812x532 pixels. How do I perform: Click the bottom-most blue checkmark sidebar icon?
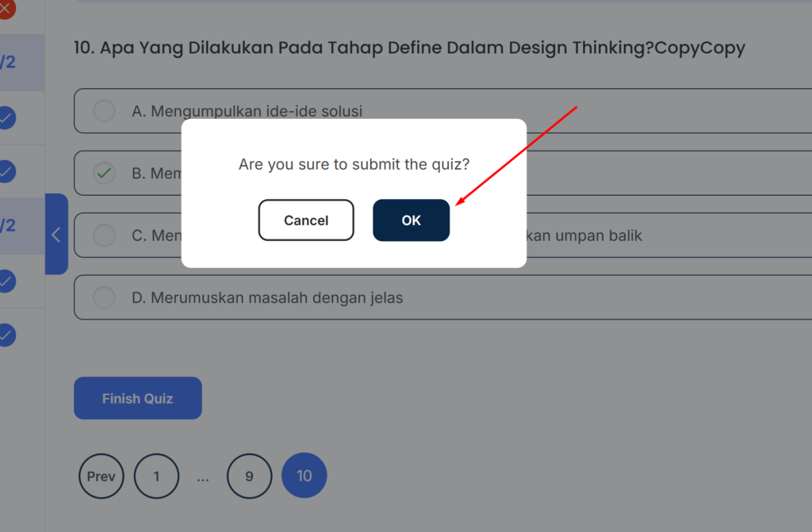[x=6, y=335]
